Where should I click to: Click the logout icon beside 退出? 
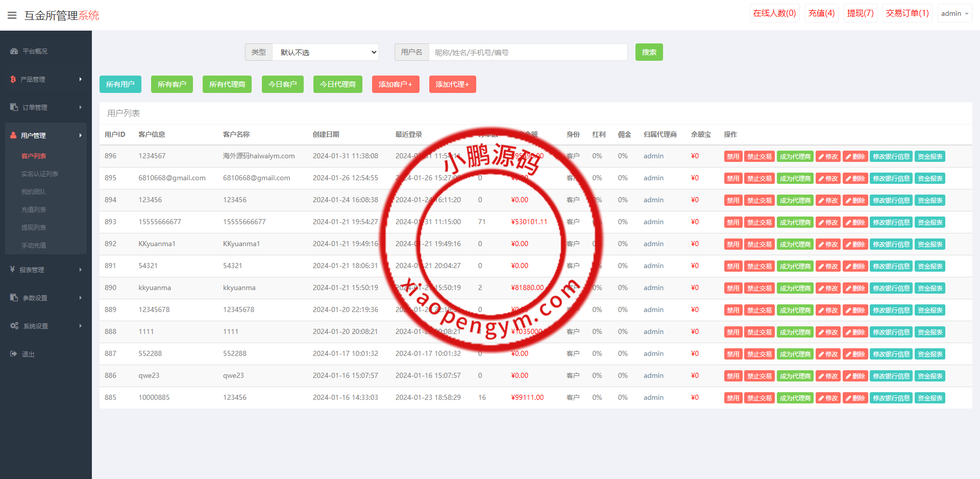coord(14,354)
